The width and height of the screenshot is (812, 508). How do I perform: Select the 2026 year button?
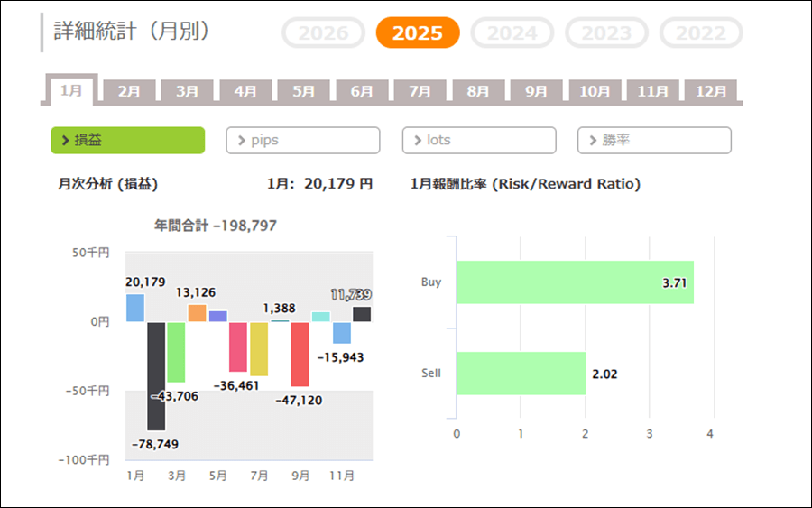click(323, 33)
